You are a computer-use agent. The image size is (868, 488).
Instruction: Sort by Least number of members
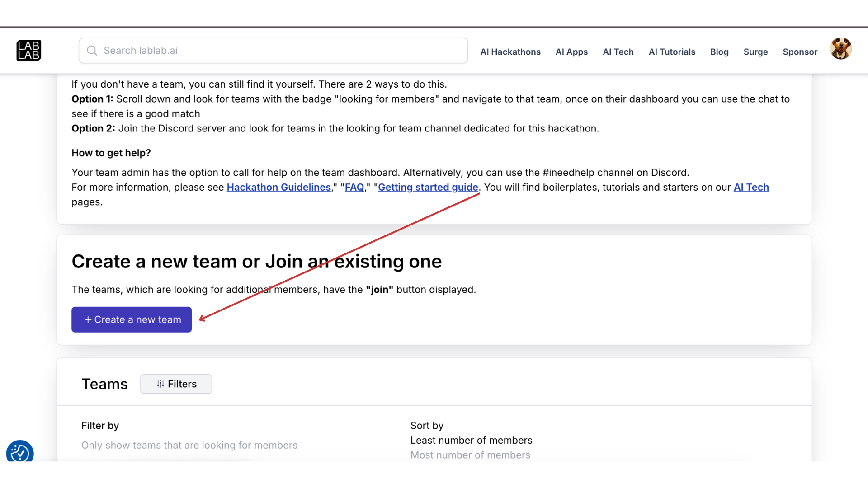click(x=471, y=440)
